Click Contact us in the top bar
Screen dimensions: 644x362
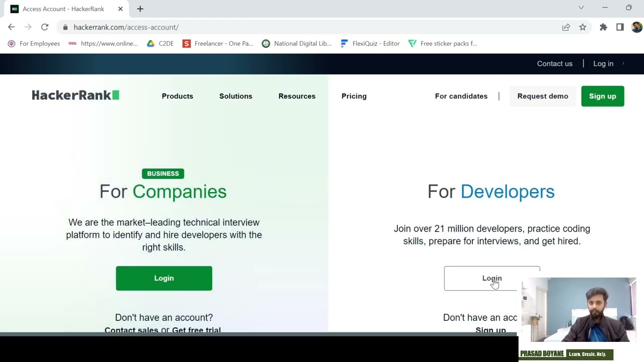554,64
